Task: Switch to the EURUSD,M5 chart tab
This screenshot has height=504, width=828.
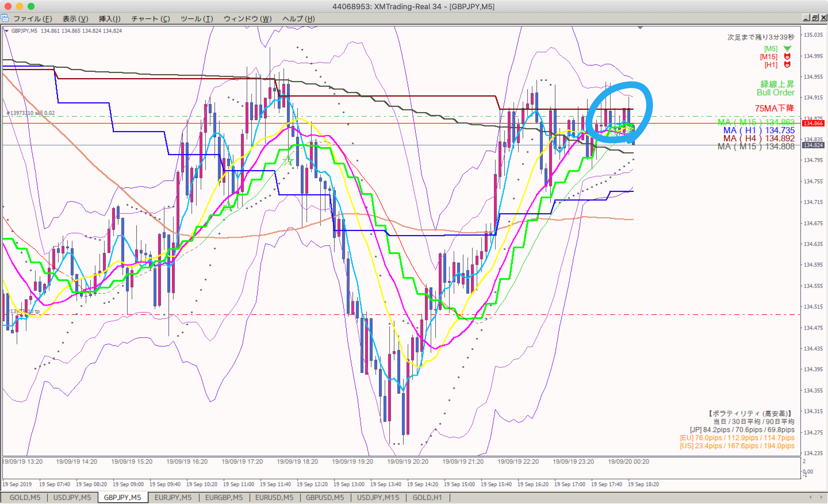Action: [274, 497]
